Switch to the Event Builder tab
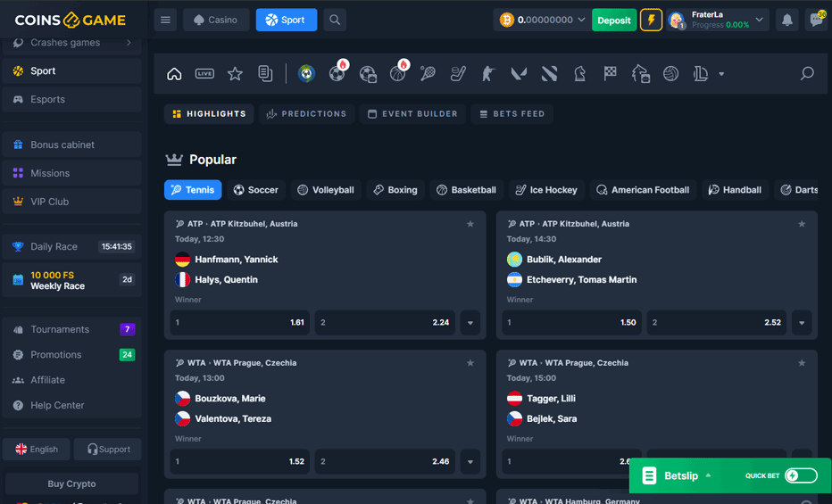This screenshot has height=504, width=832. click(x=412, y=114)
